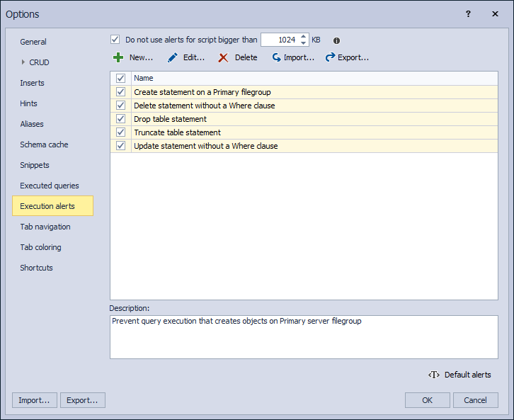Click the Export alerts arrow icon

coord(330,57)
